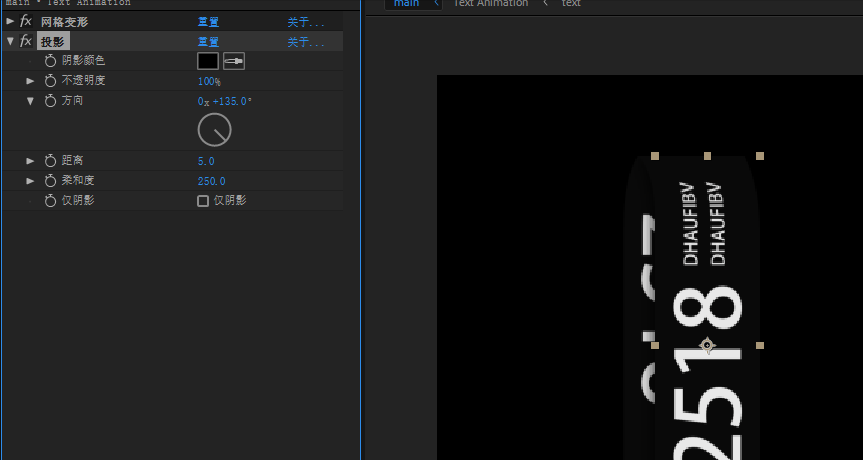Click the 阴影颜色 property label
Image resolution: width=863 pixels, height=460 pixels.
(x=83, y=61)
